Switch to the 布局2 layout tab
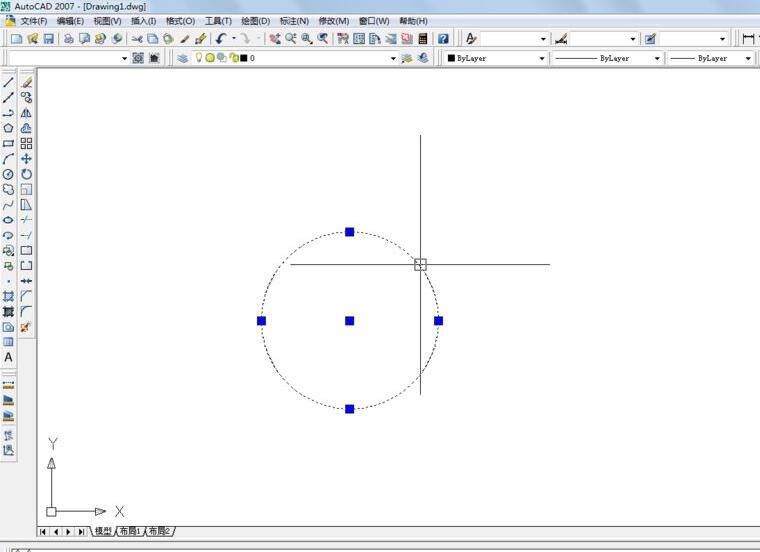Viewport: 760px width, 552px height. point(159,531)
